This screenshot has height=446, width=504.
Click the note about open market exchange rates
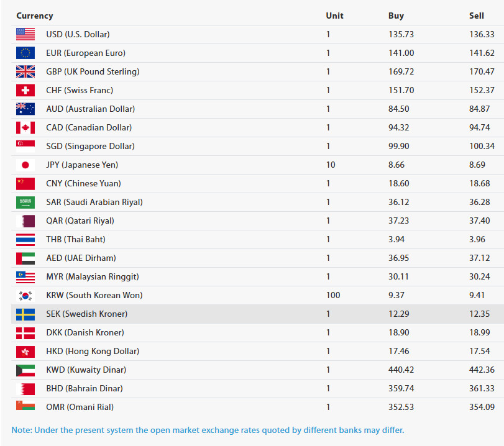pos(208,430)
